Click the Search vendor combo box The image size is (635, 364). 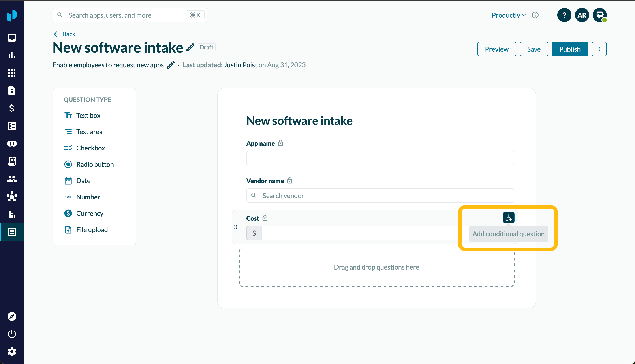[380, 195]
